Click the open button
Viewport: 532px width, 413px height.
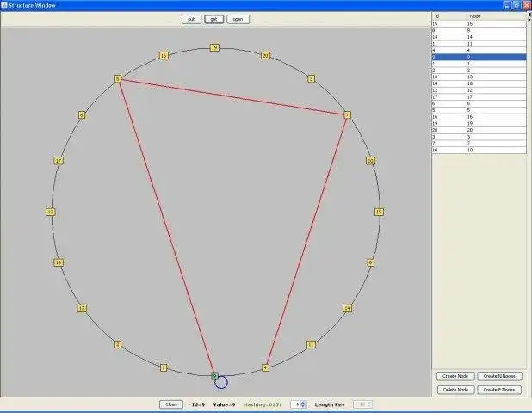pyautogui.click(x=238, y=19)
